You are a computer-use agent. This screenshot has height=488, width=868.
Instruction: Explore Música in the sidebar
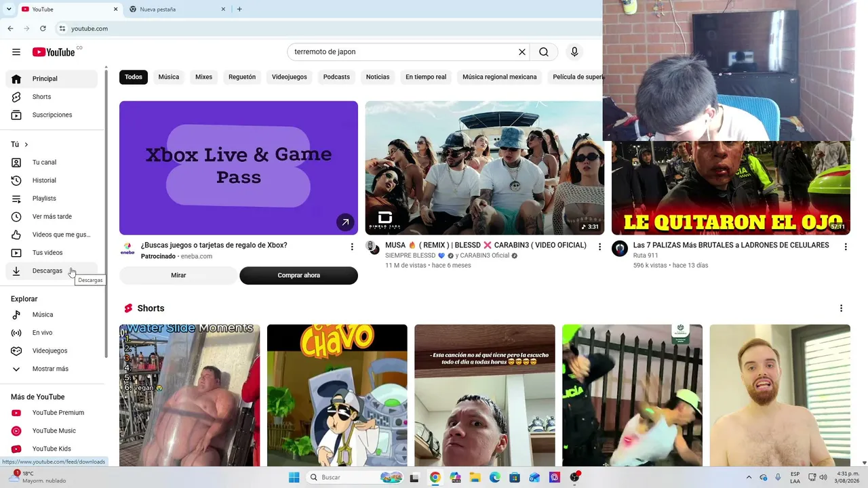click(x=52, y=314)
